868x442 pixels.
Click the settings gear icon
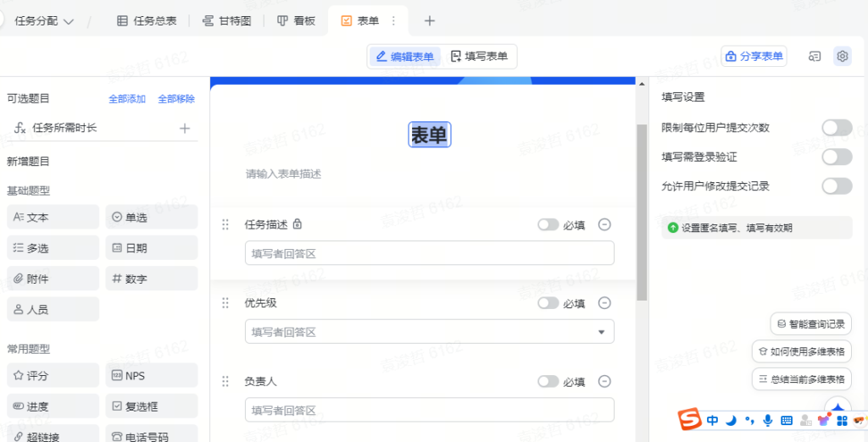[x=842, y=57]
